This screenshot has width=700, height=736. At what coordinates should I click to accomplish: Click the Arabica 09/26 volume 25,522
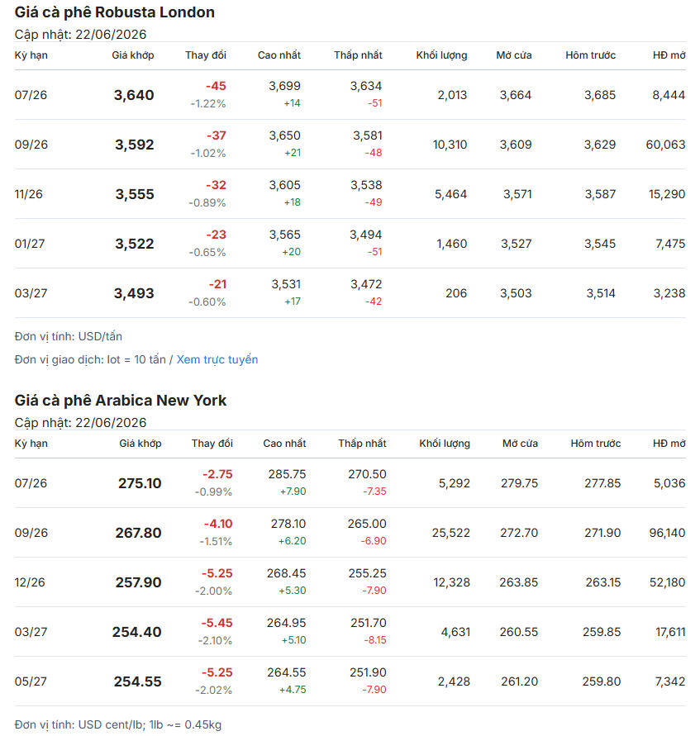coord(450,533)
